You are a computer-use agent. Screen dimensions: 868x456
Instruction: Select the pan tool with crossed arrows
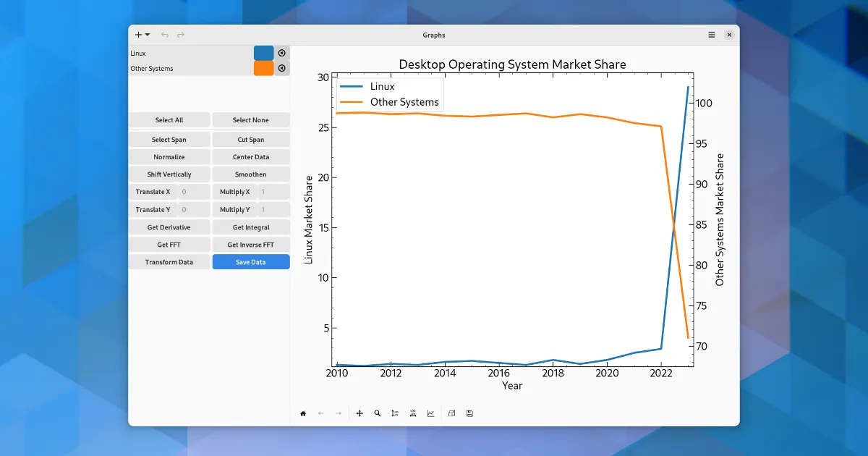pyautogui.click(x=359, y=413)
